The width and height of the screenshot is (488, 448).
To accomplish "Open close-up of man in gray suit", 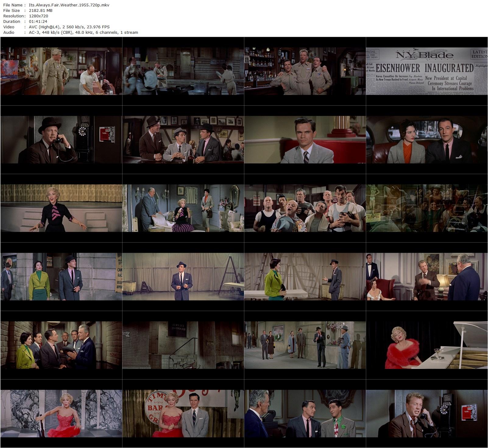I will (305, 140).
